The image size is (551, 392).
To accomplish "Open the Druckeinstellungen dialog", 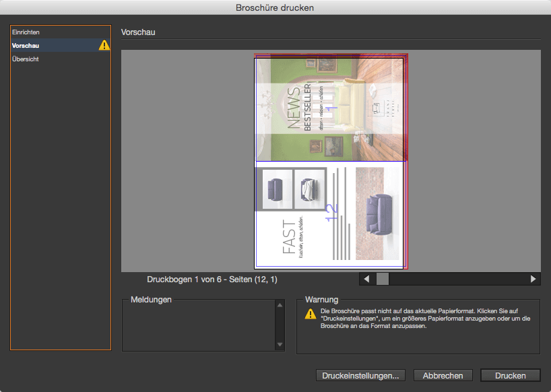I will point(360,375).
